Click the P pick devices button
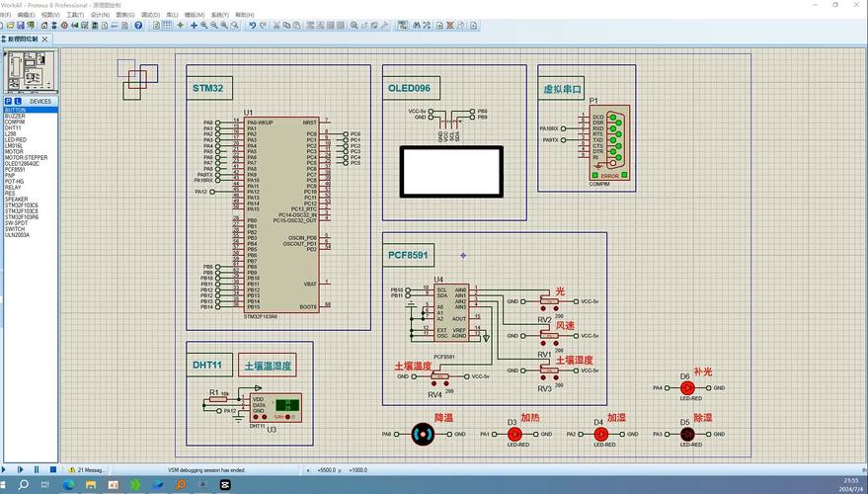The image size is (868, 494). point(8,102)
